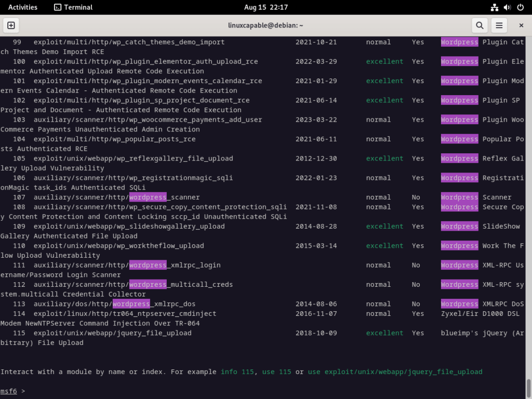Click module path wp_popular_posts_rce
Image resolution: width=532 pixels, height=399 pixels.
tap(114, 139)
